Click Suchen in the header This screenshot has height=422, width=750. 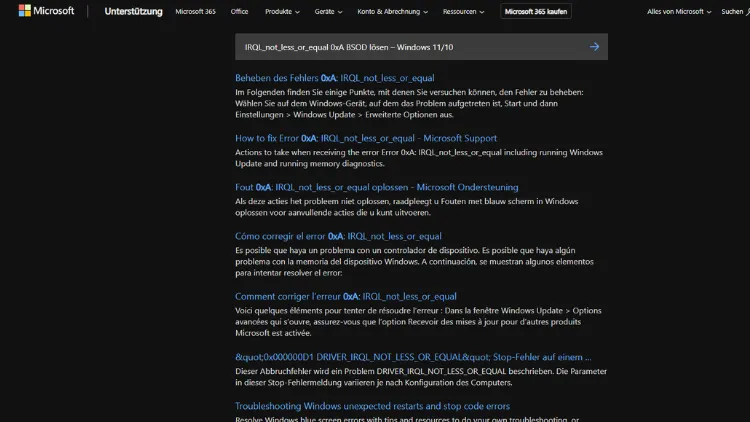735,11
